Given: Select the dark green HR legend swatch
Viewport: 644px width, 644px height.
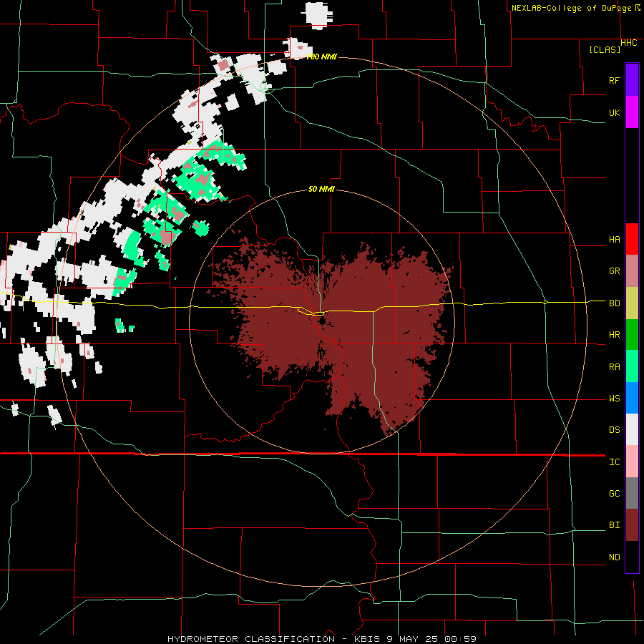Looking at the screenshot, I should click(632, 335).
